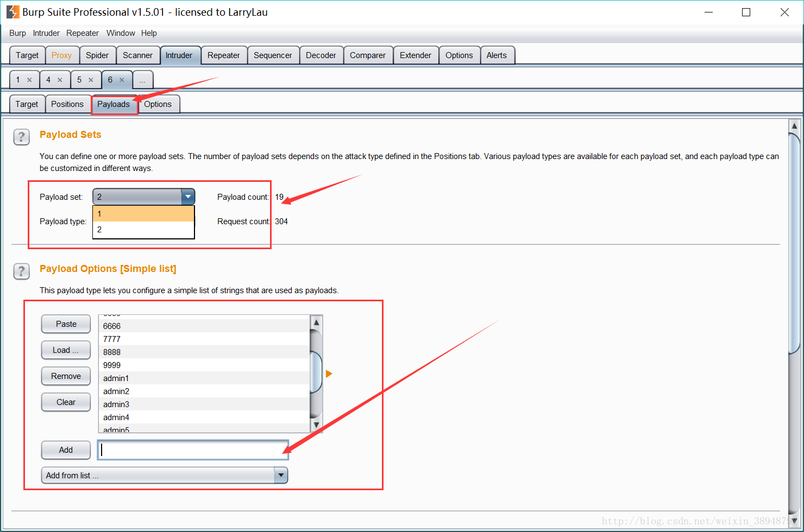Click the scroll-up arrow of the main panel
Screen dimensions: 804x532
[794, 126]
